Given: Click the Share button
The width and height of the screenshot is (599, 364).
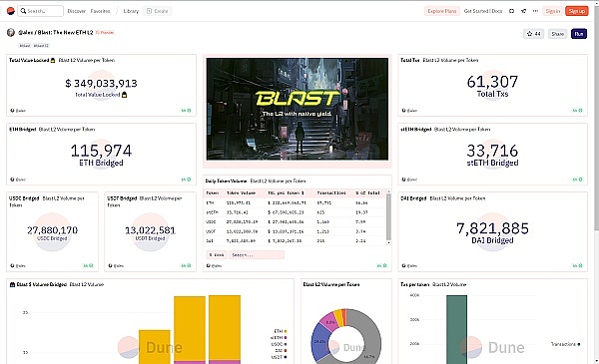Looking at the screenshot, I should point(557,34).
